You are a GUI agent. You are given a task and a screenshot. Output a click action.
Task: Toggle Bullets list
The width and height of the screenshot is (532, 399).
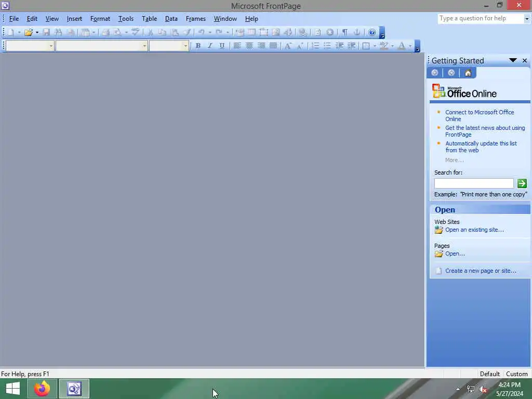pos(327,46)
